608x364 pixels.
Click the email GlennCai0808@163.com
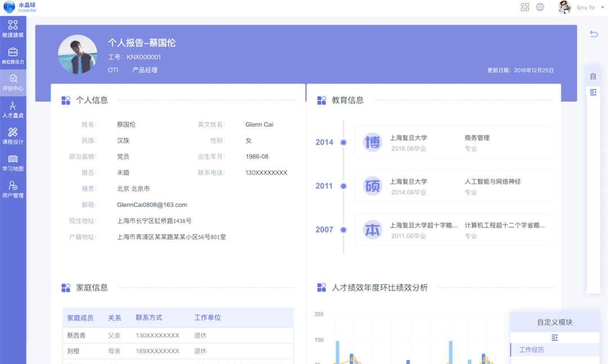[152, 205]
